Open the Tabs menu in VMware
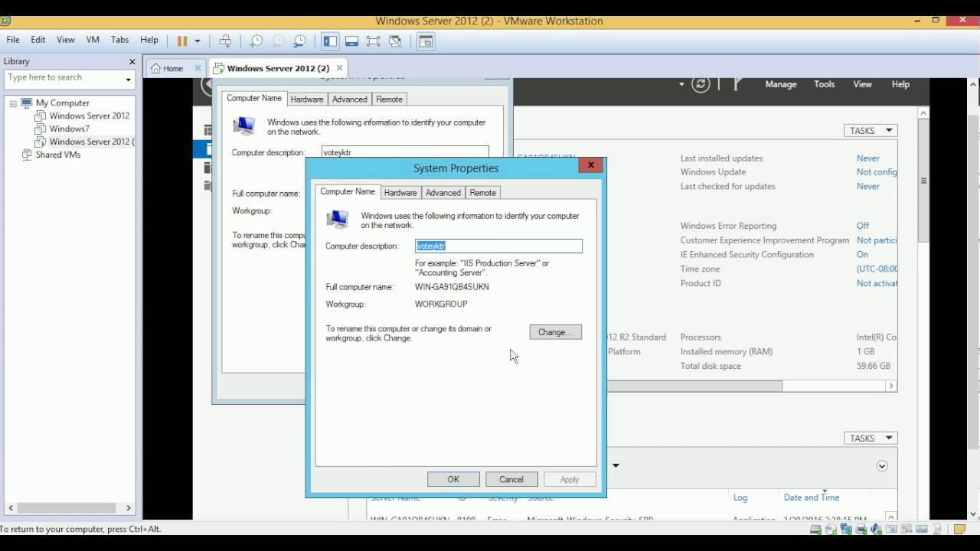The image size is (980, 551). [119, 40]
